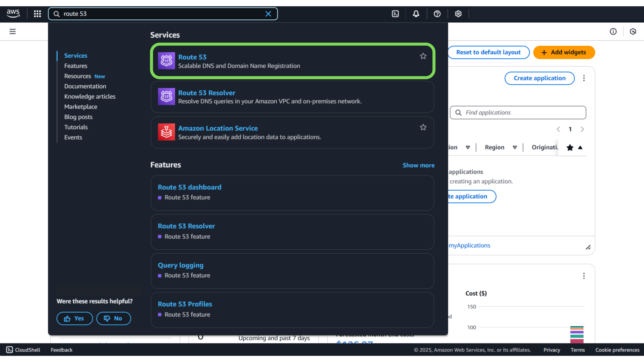644x362 pixels.
Task: Click the Find applications search field
Action: pyautogui.click(x=518, y=113)
